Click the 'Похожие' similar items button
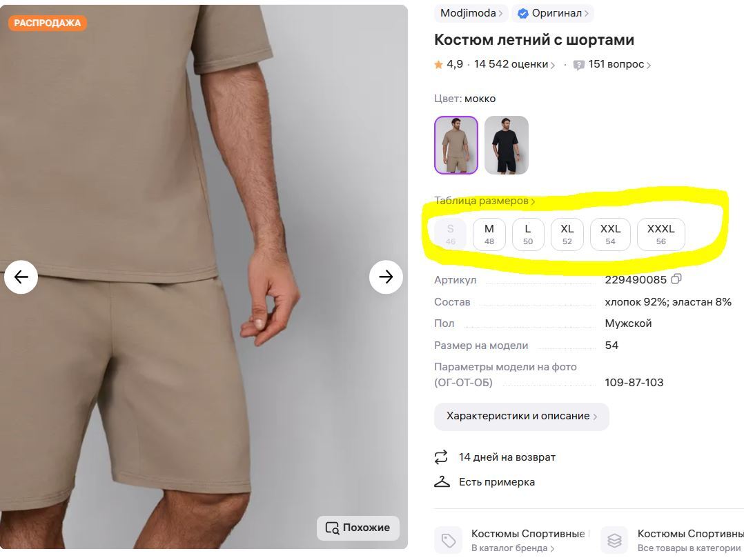 [358, 528]
